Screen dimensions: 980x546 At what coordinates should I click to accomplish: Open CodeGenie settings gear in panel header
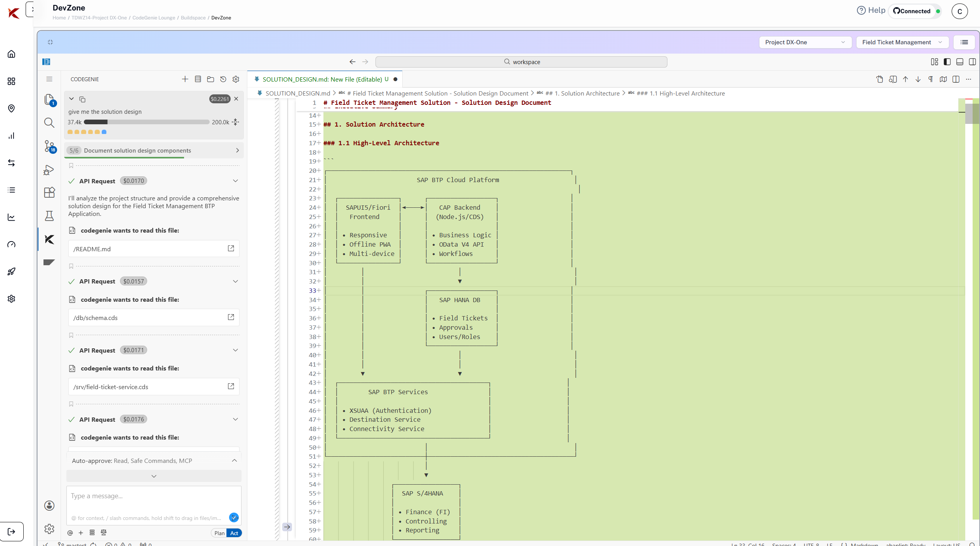(x=236, y=79)
